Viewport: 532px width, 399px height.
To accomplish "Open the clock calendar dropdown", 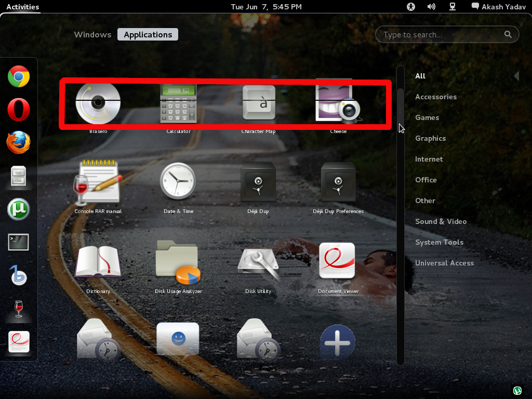I will point(266,7).
